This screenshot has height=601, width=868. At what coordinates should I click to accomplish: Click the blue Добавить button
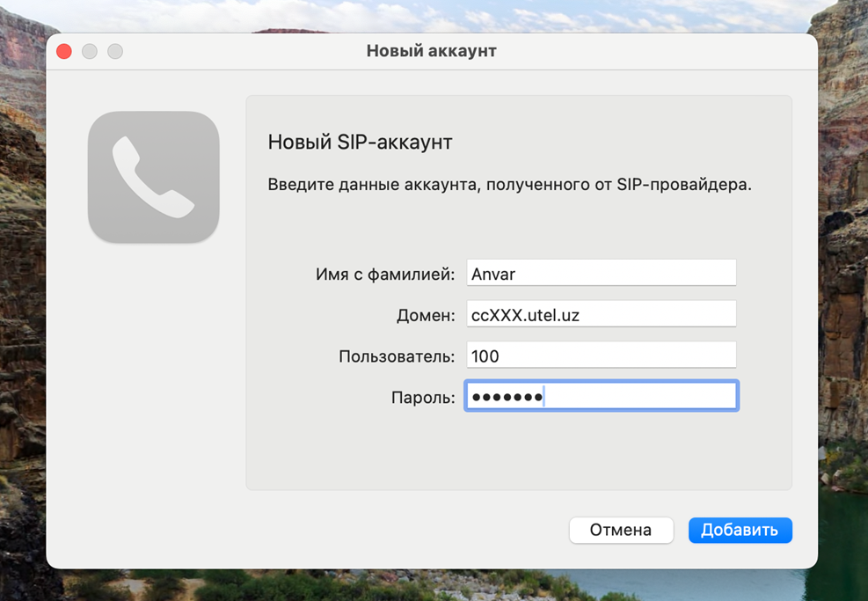coord(740,530)
